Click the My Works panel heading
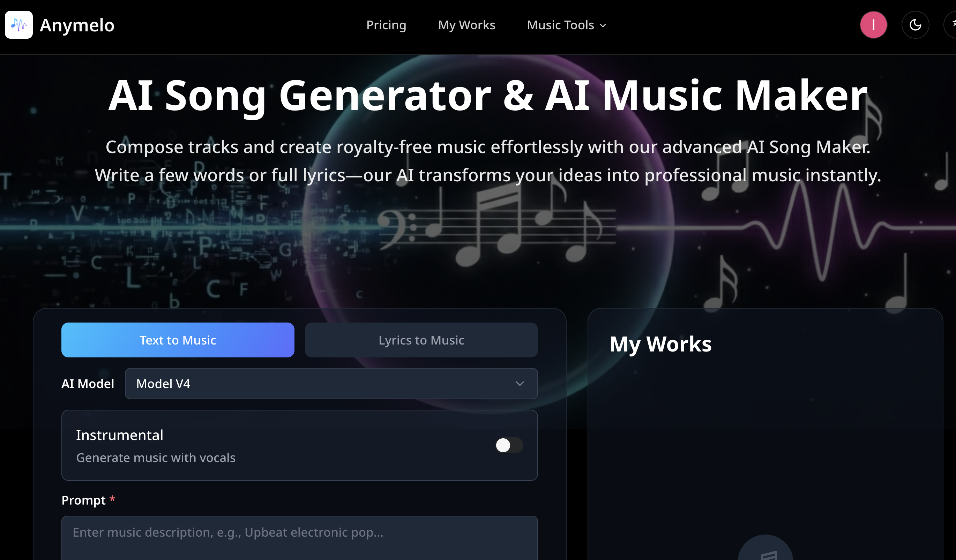This screenshot has width=956, height=560. tap(660, 344)
